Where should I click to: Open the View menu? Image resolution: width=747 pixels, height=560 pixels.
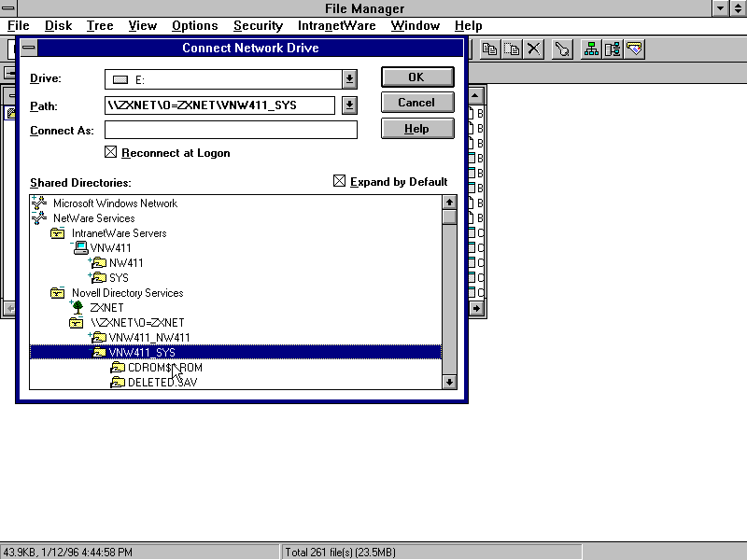tap(143, 26)
